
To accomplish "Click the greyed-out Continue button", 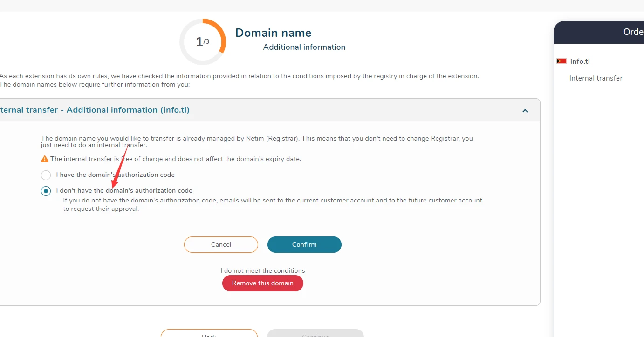I will [x=315, y=334].
